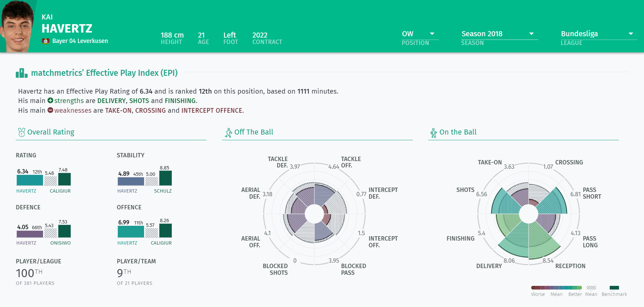644x307 pixels.
Task: Open Bayer 04 Leverkusen team link
Action: click(80, 41)
